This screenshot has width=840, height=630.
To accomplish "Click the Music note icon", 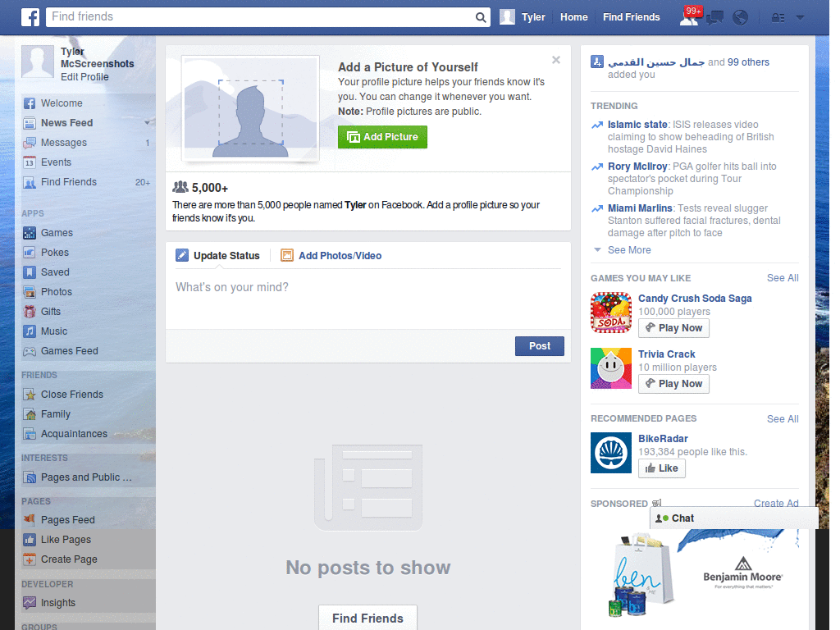I will [x=30, y=331].
